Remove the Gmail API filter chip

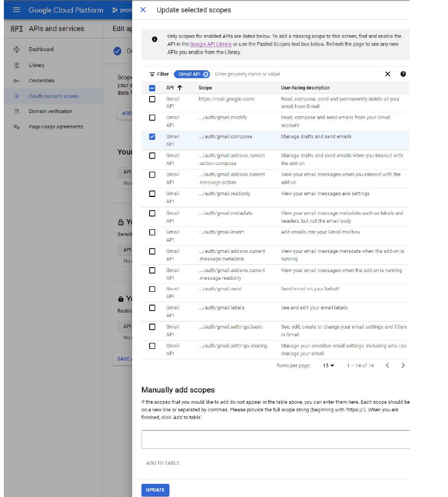[206, 74]
